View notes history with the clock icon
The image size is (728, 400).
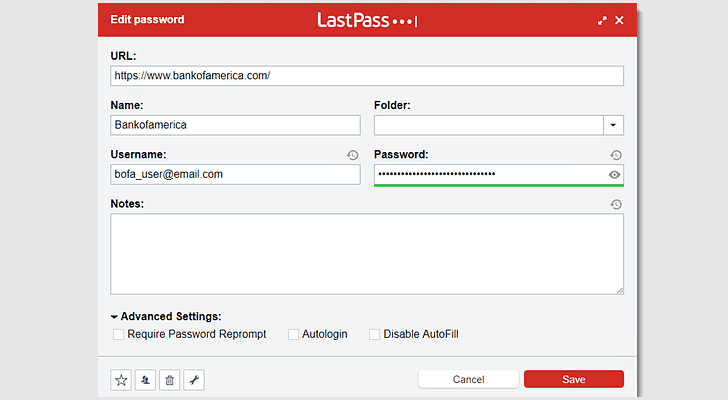[x=616, y=204]
